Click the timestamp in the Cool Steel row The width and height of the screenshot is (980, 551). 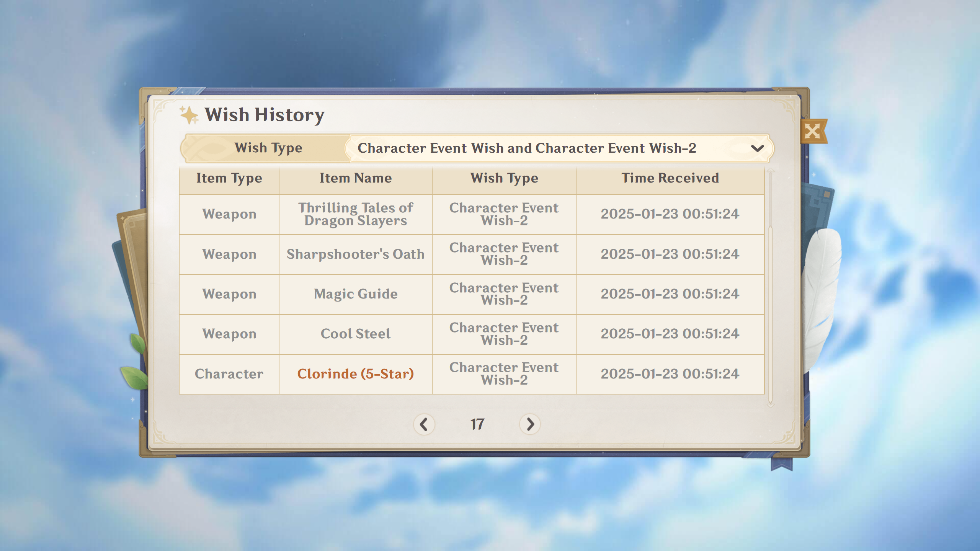coord(670,334)
